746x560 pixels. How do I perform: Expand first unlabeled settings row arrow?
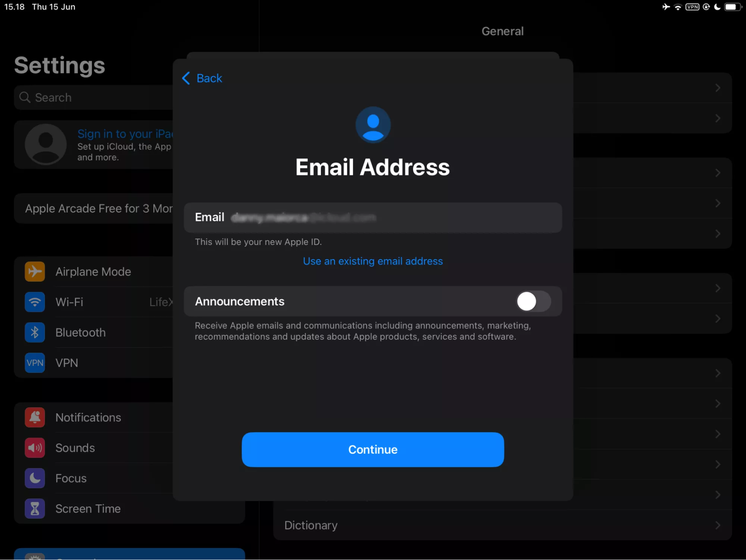718,87
